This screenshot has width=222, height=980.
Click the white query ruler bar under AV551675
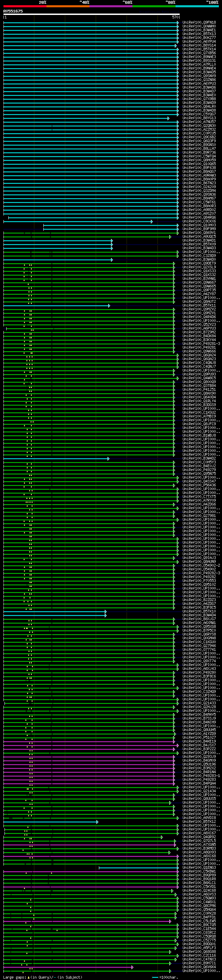coord(92,15)
